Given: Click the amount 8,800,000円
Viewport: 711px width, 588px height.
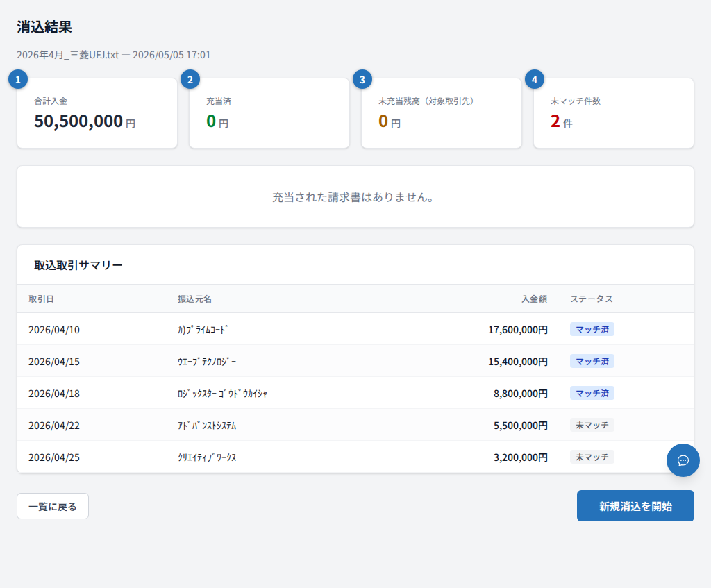Looking at the screenshot, I should [521, 394].
